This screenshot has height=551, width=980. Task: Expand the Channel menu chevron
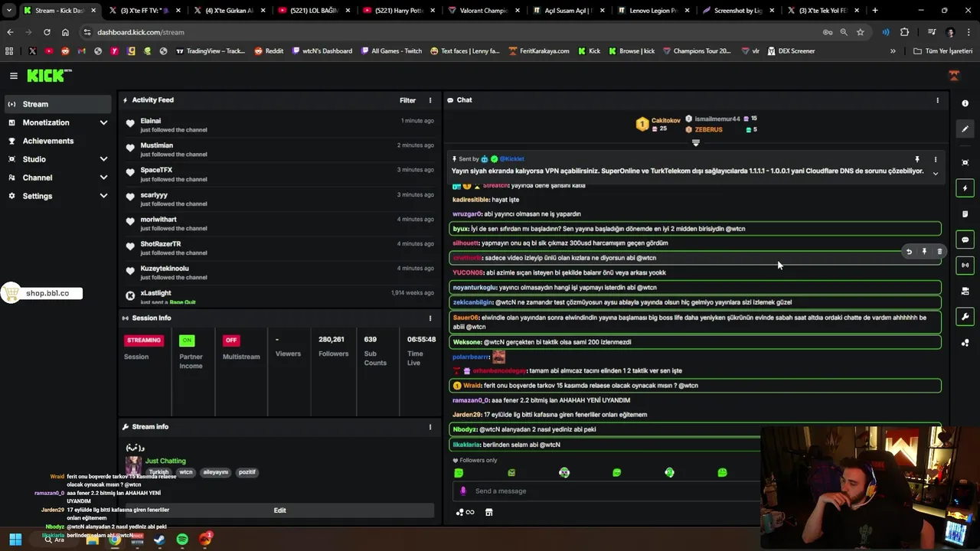pyautogui.click(x=103, y=178)
